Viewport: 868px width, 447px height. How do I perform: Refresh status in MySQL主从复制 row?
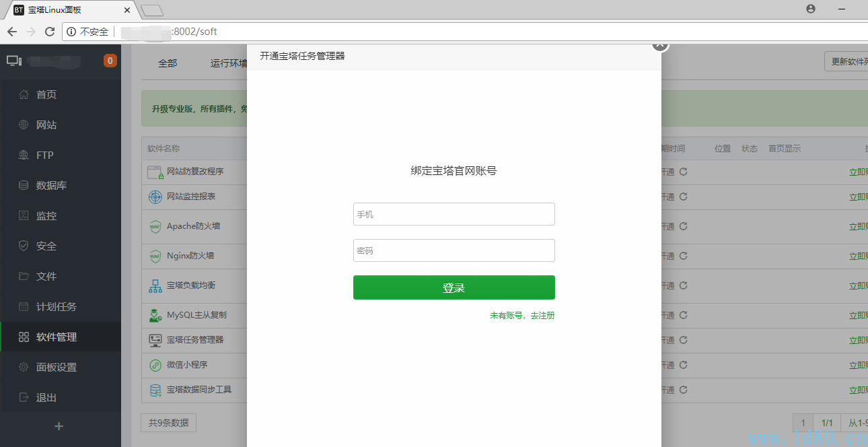pyautogui.click(x=683, y=314)
